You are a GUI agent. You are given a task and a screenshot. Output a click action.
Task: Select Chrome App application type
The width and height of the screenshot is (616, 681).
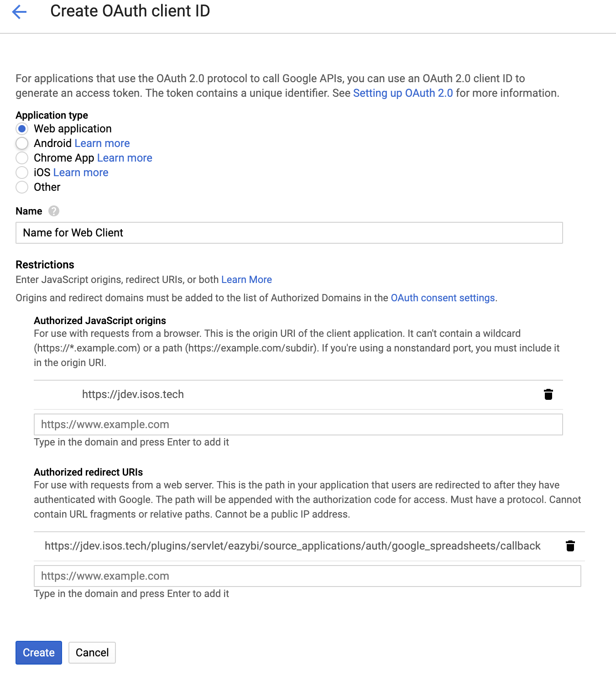click(x=22, y=158)
